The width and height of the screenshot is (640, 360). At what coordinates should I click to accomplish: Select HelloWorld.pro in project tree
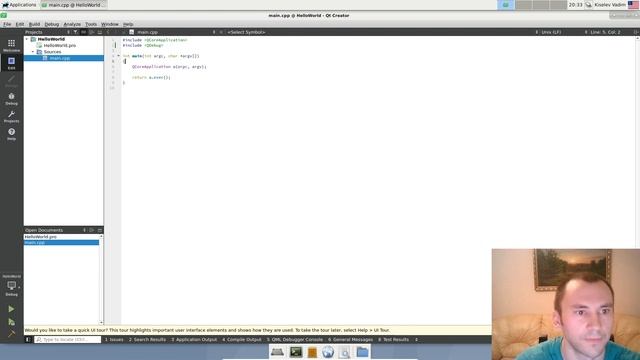60,45
